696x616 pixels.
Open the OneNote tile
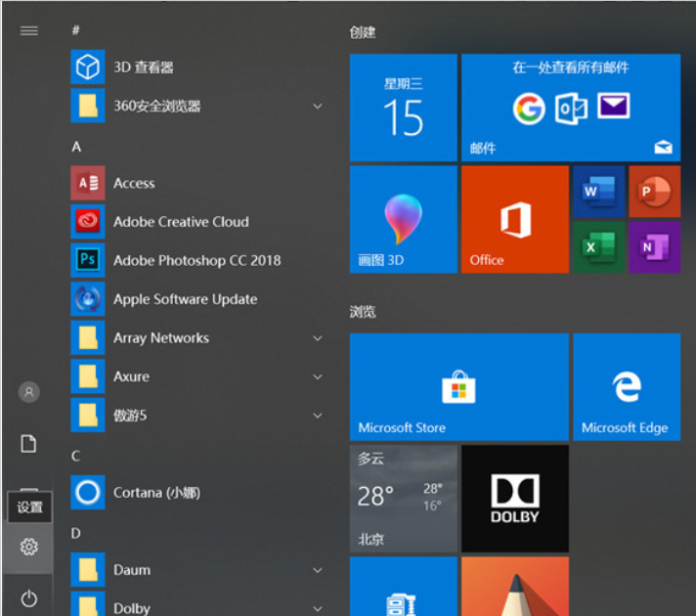pyautogui.click(x=654, y=247)
